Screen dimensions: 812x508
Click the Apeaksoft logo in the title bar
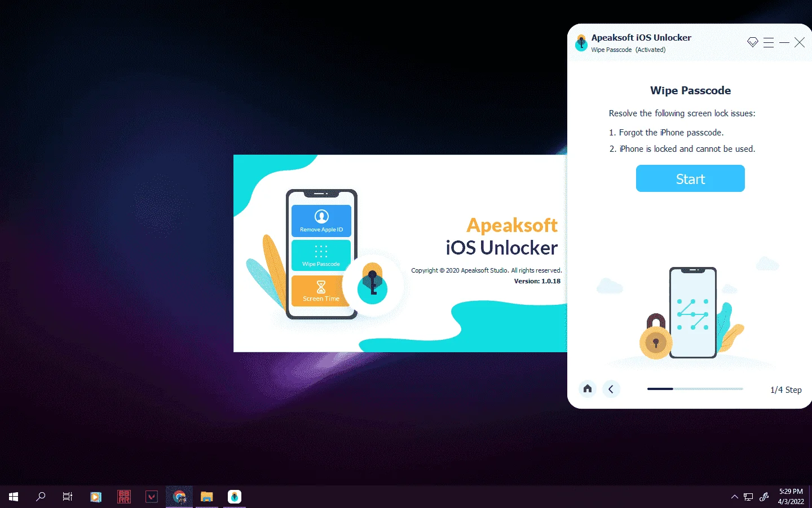click(581, 43)
